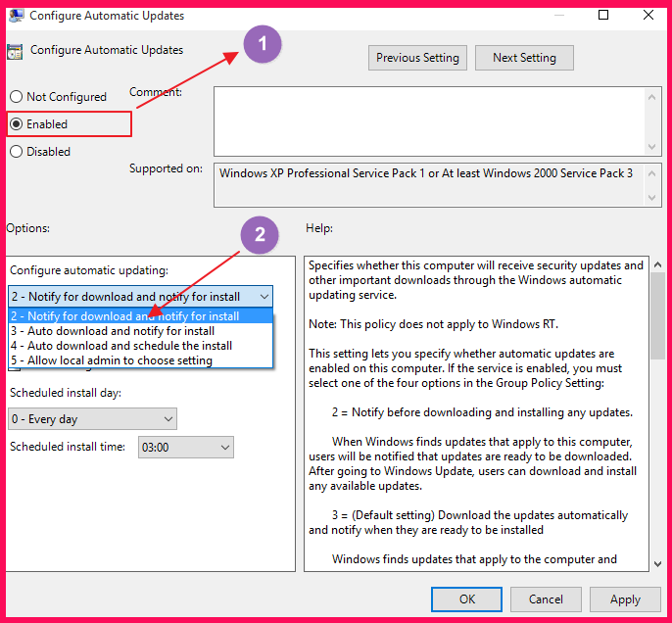Choose the Disabled radio button
The image size is (672, 623).
[x=16, y=152]
